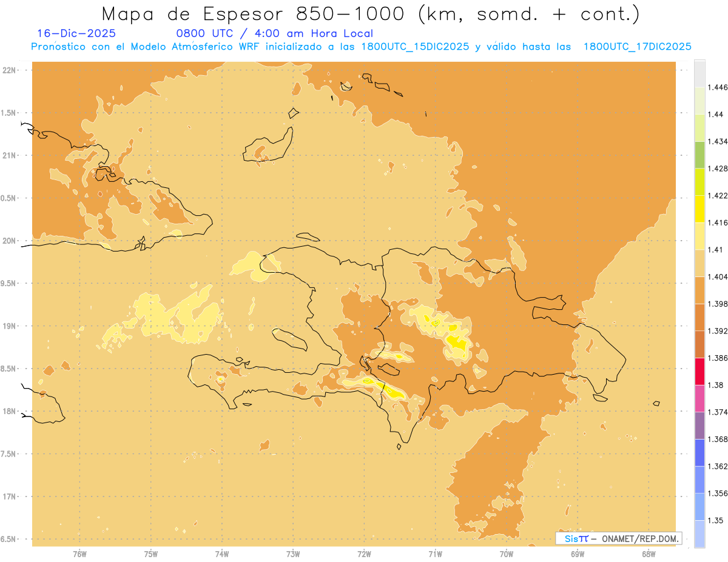Click the longitude label "75W"
Viewport: 728px width, 562px height.
point(151,554)
